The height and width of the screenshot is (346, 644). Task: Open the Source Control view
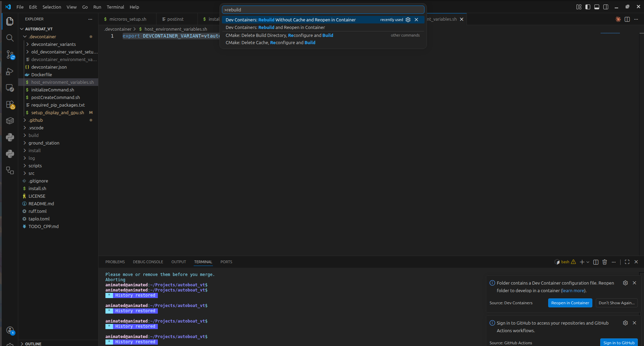click(x=10, y=55)
